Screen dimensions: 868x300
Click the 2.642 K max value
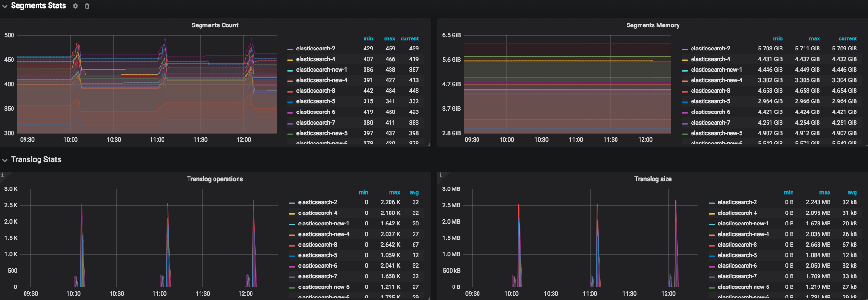coord(390,245)
